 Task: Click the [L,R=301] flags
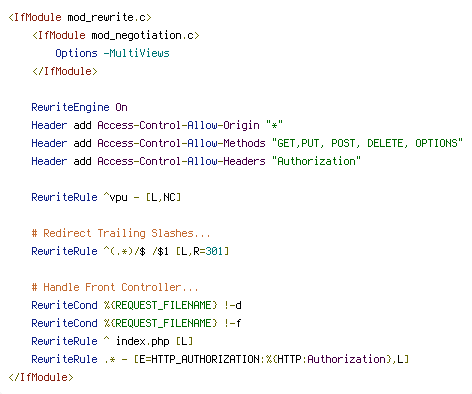[x=202, y=251]
